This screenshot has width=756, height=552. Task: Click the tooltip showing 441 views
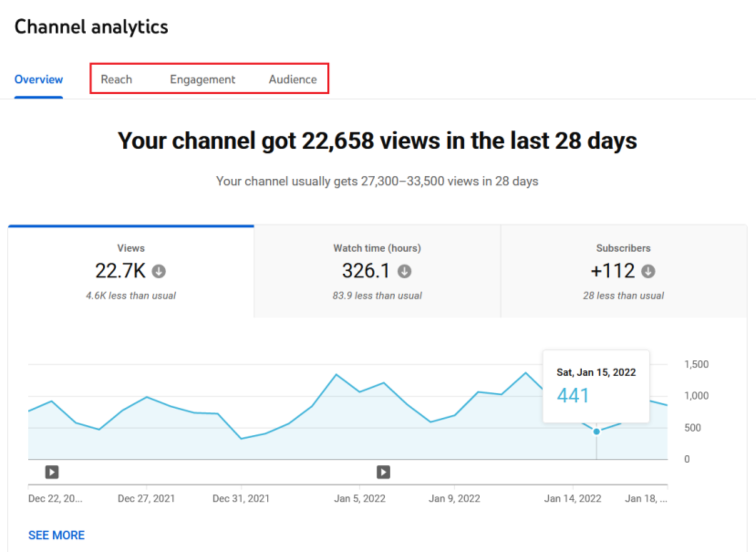[x=595, y=386]
